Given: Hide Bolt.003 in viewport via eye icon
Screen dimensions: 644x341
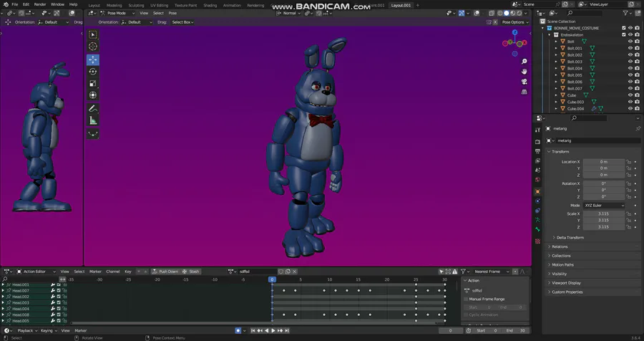Looking at the screenshot, I should click(630, 62).
